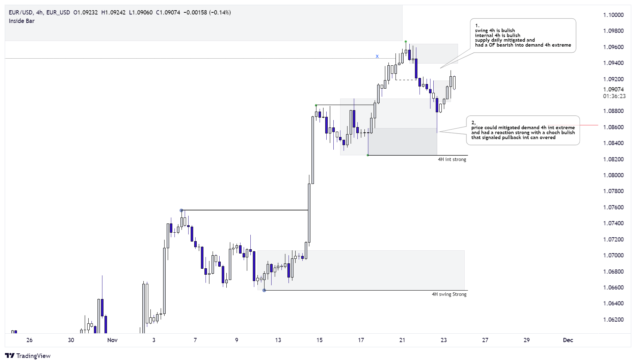Select the 4H swing Strong label

click(449, 294)
